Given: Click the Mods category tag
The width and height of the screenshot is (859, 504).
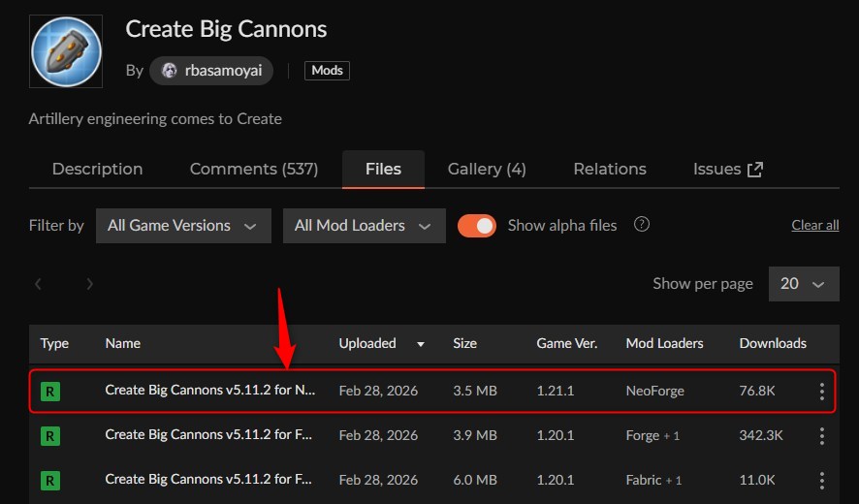Looking at the screenshot, I should tap(327, 71).
